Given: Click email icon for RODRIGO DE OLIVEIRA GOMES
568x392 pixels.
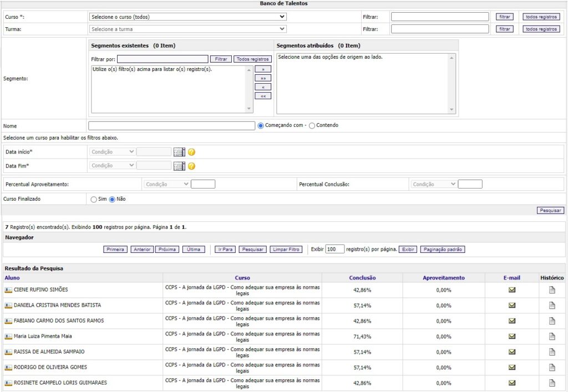Looking at the screenshot, I should point(512,367).
